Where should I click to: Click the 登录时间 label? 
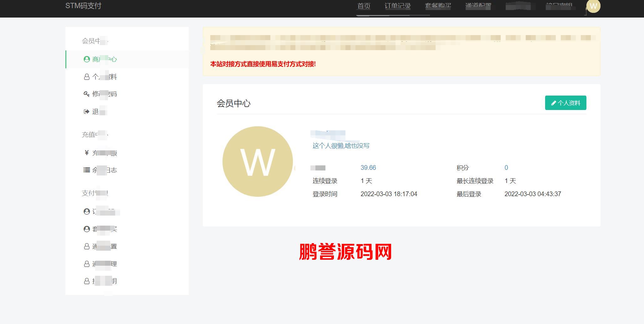(x=325, y=194)
